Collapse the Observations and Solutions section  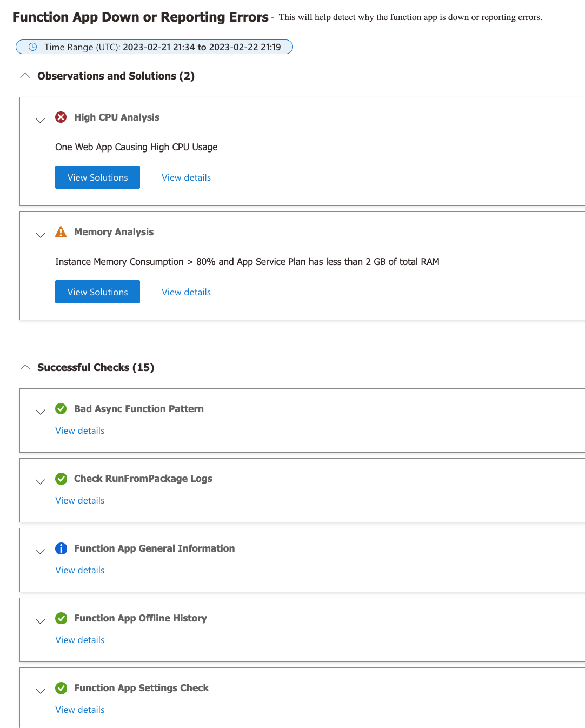click(24, 75)
